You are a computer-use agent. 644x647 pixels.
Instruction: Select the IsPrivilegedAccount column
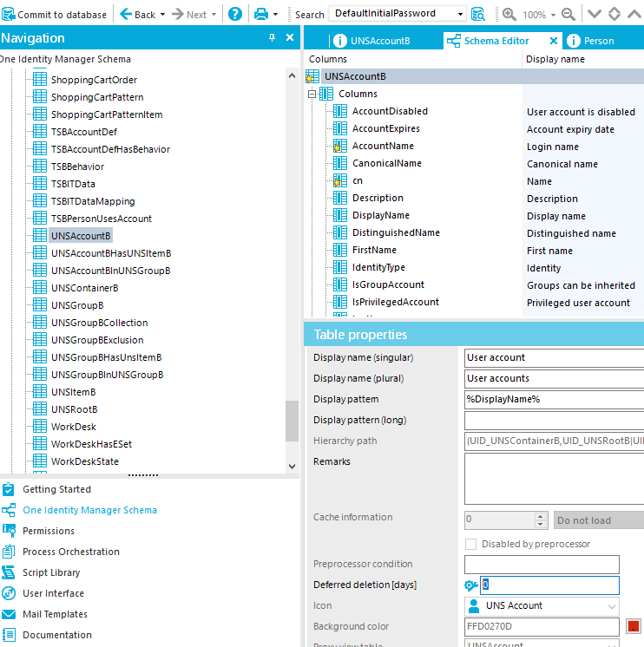(x=395, y=302)
